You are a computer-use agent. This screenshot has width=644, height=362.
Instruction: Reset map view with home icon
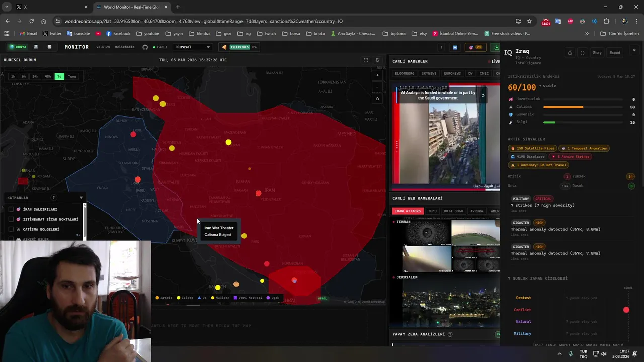(377, 99)
